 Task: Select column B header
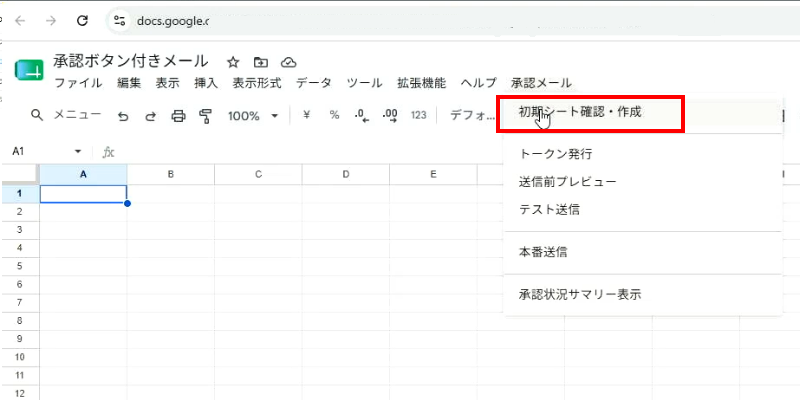(171, 174)
